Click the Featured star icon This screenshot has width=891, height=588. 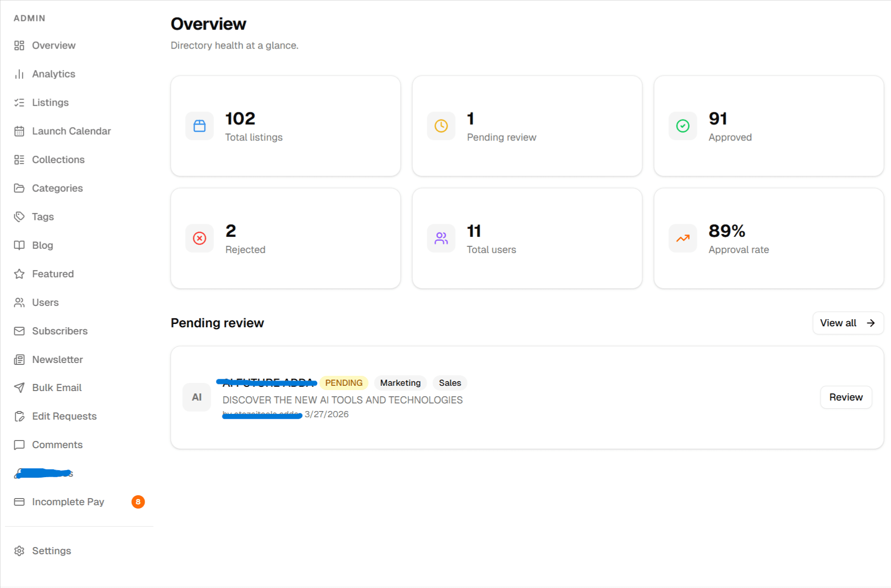20,274
